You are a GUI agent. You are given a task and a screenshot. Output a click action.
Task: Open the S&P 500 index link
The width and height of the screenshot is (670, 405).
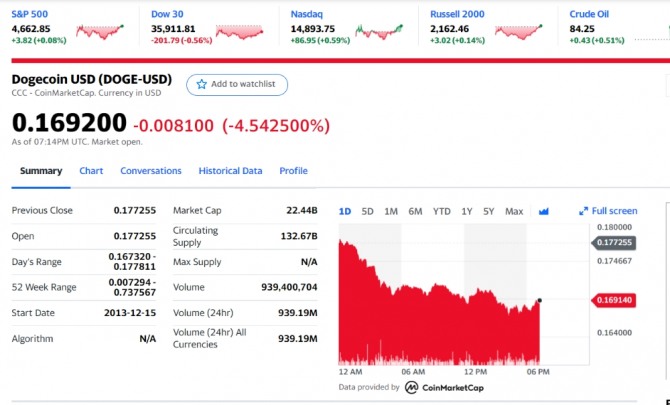tap(28, 15)
